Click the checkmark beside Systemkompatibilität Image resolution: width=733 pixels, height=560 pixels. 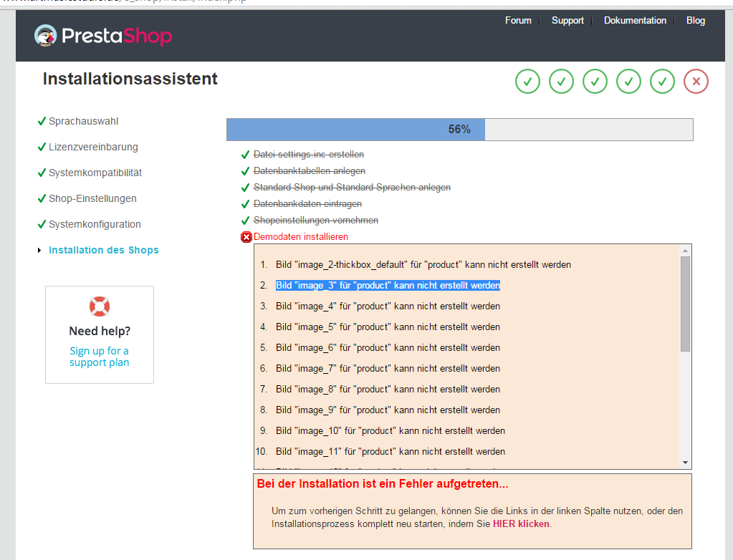point(42,173)
